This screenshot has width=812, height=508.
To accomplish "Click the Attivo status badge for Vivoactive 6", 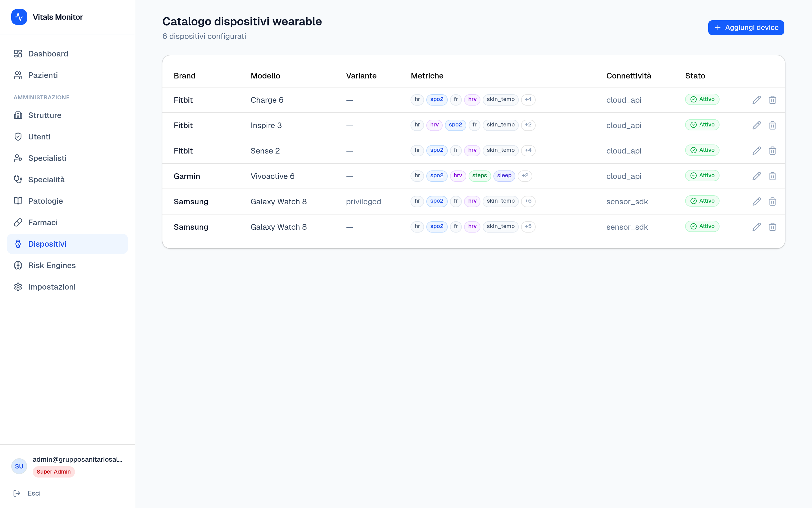I will coord(702,176).
